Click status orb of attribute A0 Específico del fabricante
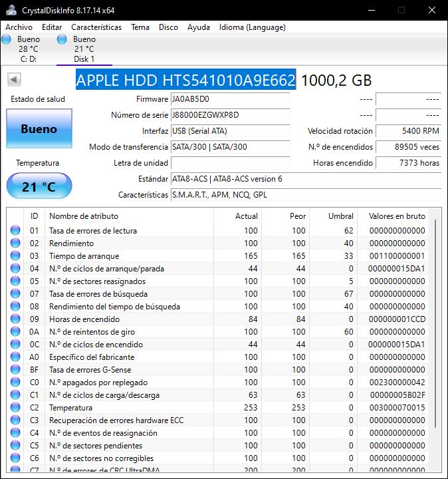The height and width of the screenshot is (479, 448). click(15, 357)
